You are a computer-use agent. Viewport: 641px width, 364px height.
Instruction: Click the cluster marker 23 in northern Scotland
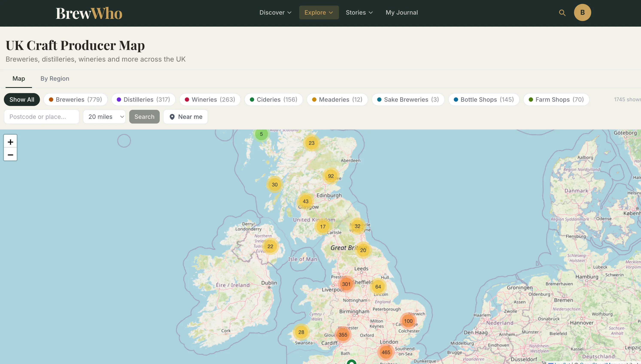(311, 143)
